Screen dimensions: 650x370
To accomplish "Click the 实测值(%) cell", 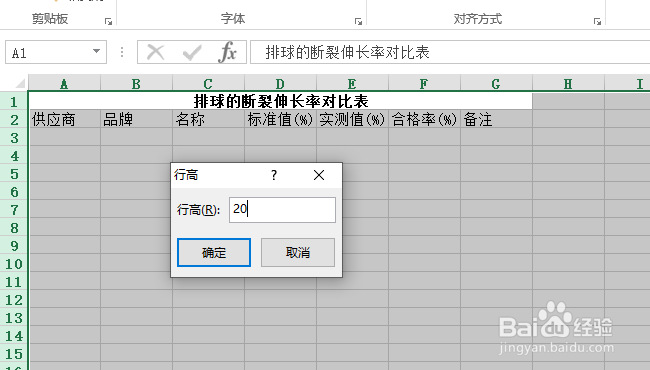I will click(352, 119).
